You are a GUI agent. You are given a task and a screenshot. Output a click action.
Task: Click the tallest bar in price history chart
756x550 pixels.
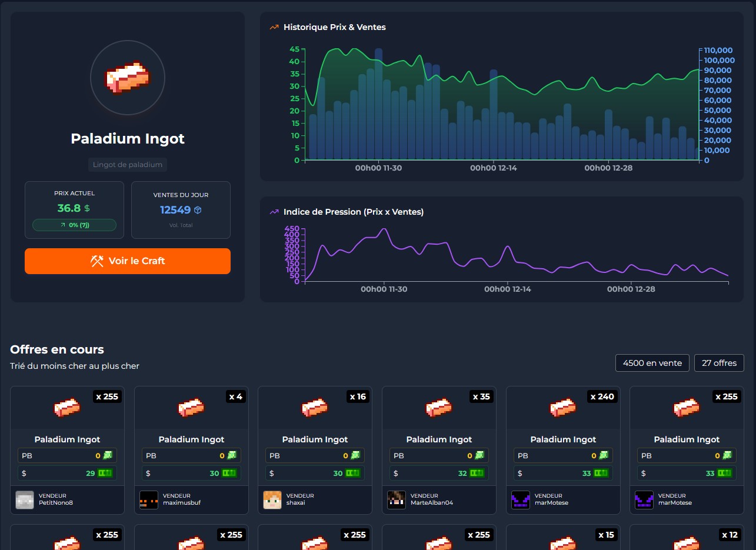(x=378, y=104)
